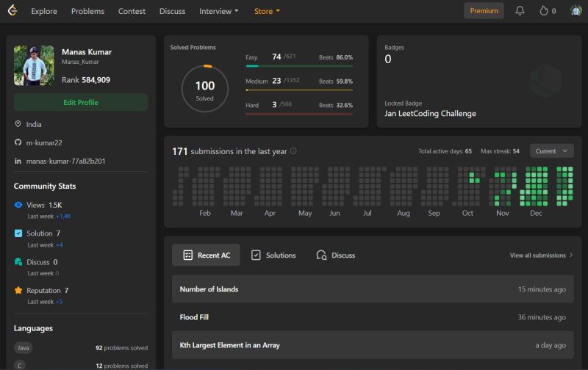Open the user avatar menu in the navbar
The image size is (588, 370).
[x=576, y=10]
